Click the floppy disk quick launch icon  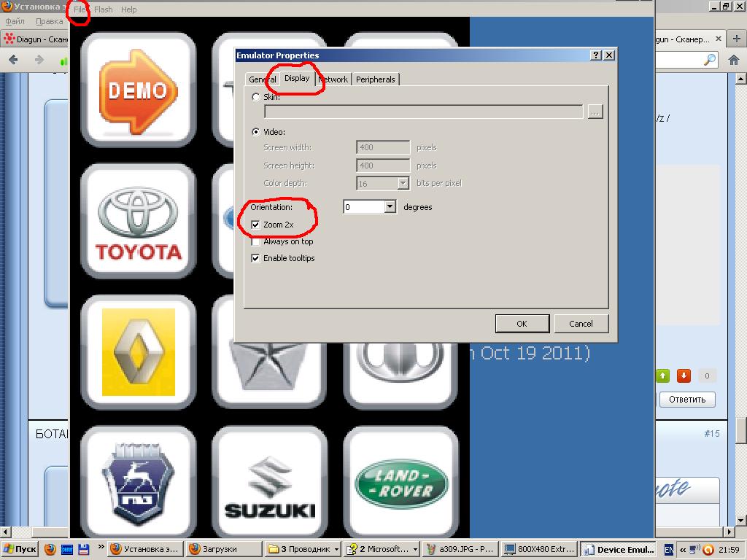pyautogui.click(x=83, y=549)
